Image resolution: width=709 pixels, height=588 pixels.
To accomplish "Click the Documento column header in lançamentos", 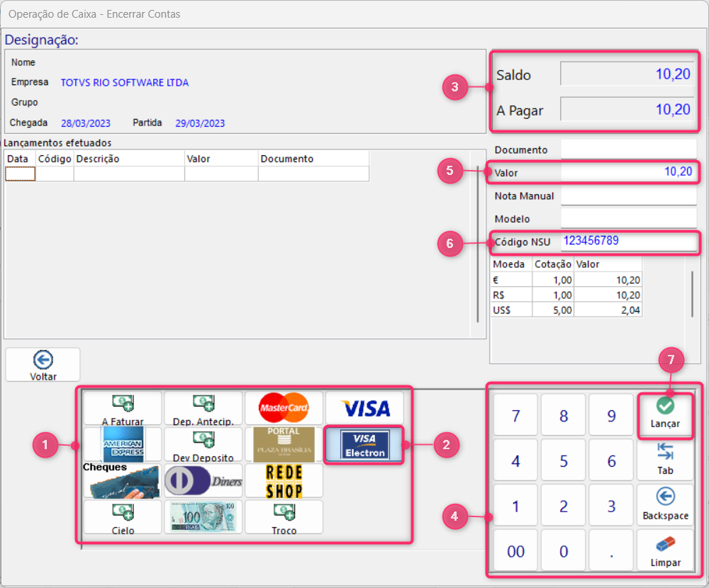I will tap(313, 159).
